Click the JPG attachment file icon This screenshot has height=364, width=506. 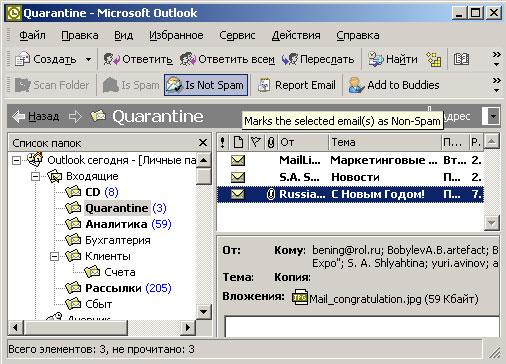300,298
